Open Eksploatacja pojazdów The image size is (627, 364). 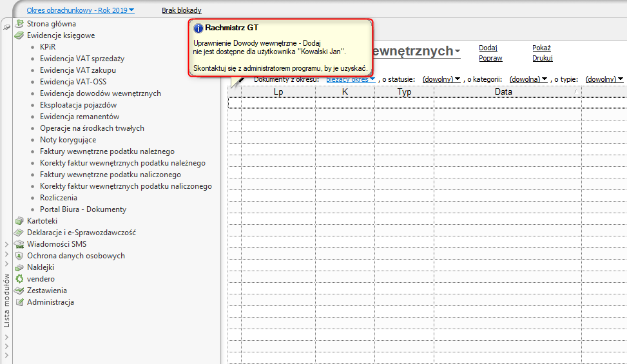pyautogui.click(x=78, y=104)
